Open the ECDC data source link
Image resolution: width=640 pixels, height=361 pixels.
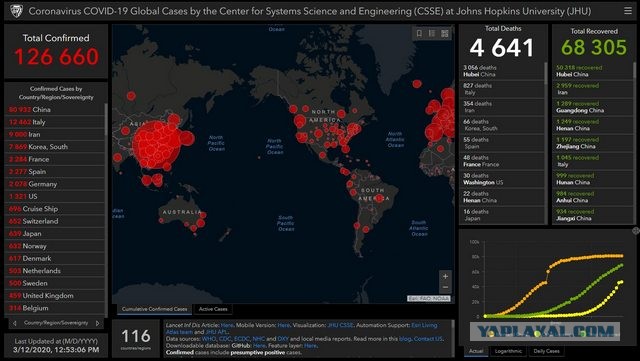point(242,339)
